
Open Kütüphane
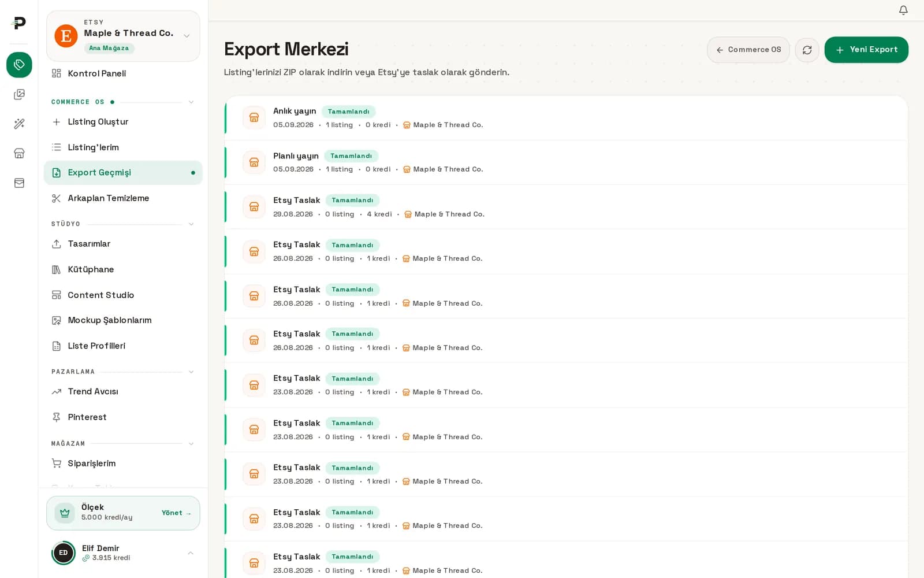[x=123, y=269]
